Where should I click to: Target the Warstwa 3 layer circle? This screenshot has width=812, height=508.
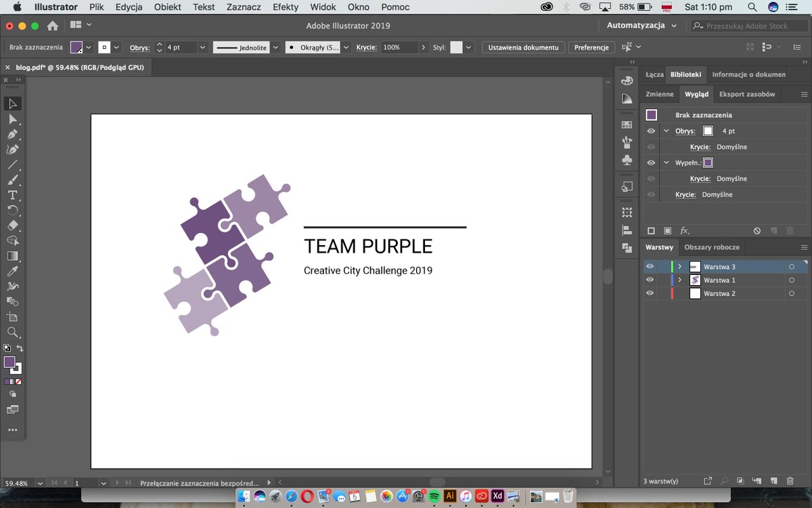point(791,267)
